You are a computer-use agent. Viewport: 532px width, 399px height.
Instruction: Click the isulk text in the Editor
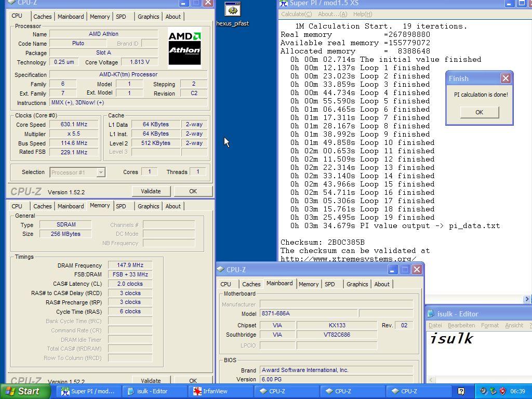[451, 339]
